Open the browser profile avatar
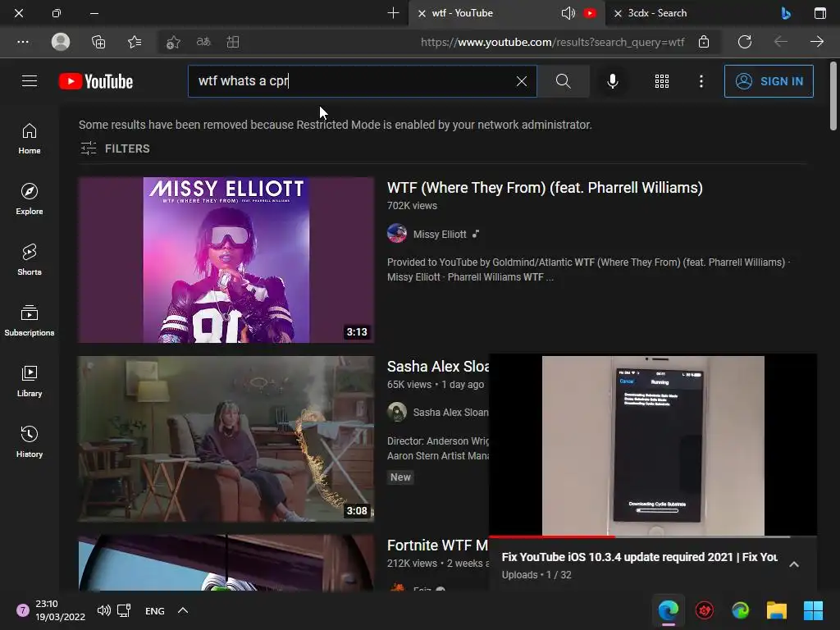Viewport: 840px width, 630px height. [61, 42]
